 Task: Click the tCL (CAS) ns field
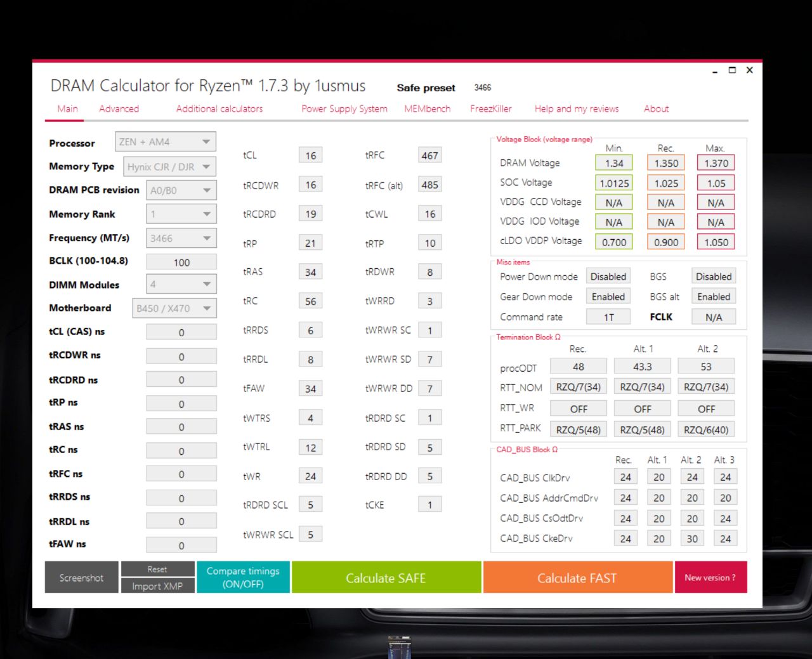point(181,332)
